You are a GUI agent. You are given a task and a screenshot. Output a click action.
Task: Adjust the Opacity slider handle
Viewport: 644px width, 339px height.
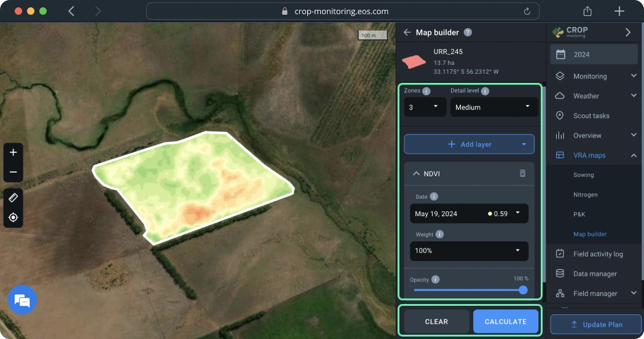tap(523, 290)
